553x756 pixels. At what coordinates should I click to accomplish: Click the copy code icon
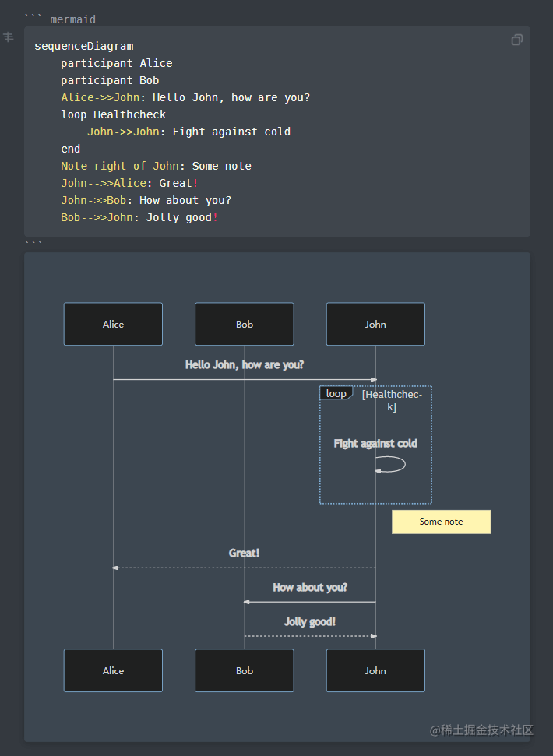click(517, 40)
